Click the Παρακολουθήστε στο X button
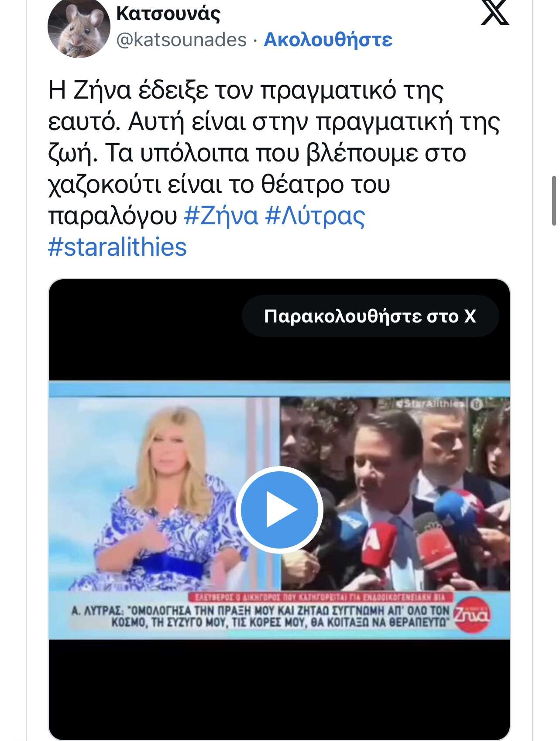This screenshot has width=560, height=741. [370, 316]
